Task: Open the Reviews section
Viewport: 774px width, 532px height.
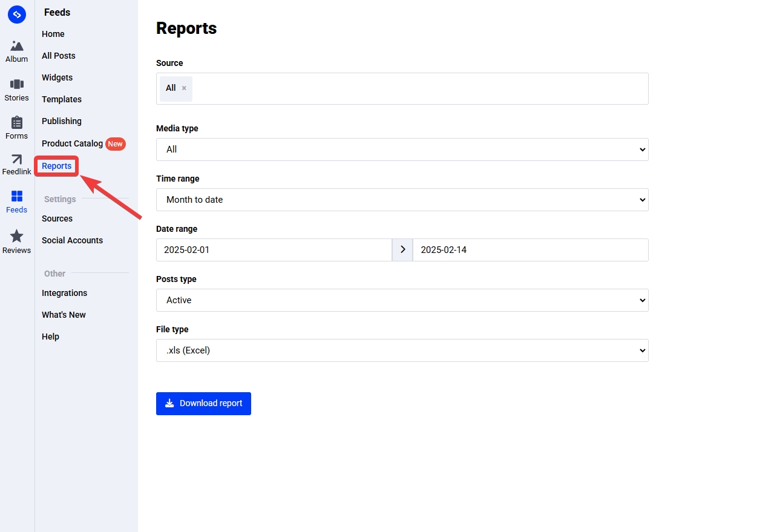Action: coord(16,241)
